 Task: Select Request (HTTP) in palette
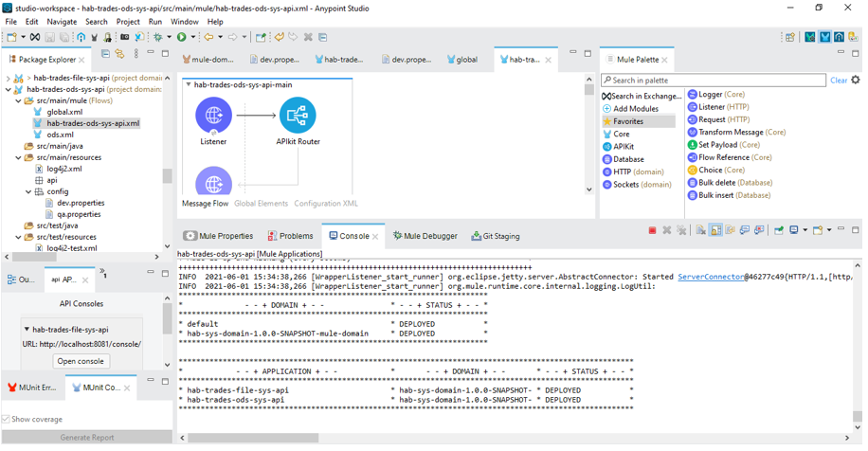[x=718, y=119]
